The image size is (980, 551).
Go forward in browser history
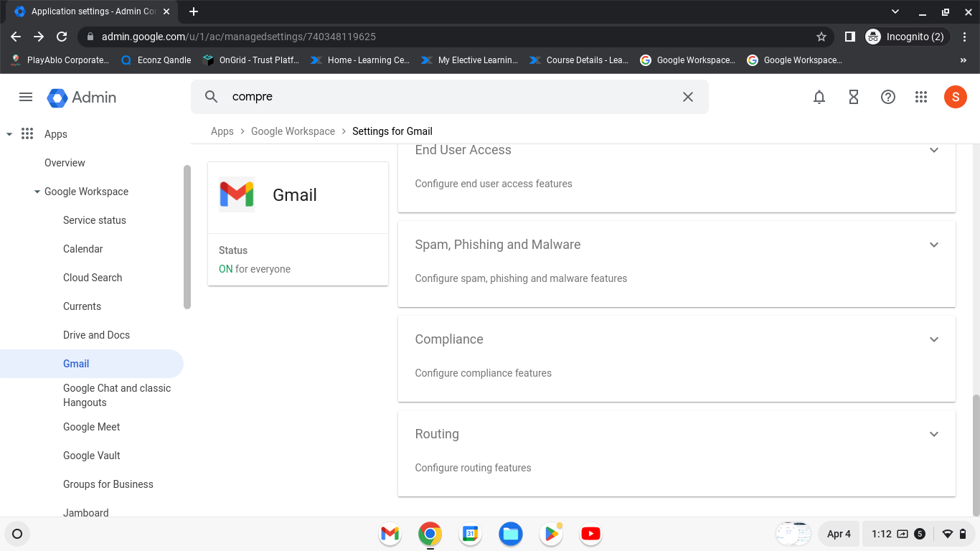coord(39,37)
